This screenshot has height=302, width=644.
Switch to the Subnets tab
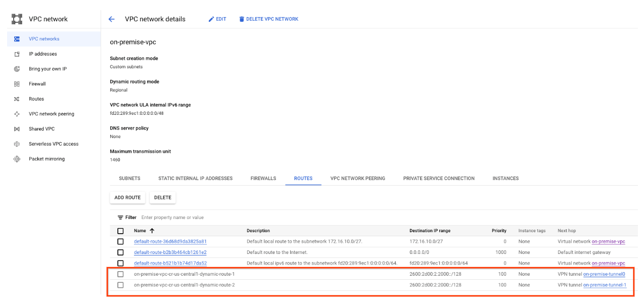click(129, 179)
